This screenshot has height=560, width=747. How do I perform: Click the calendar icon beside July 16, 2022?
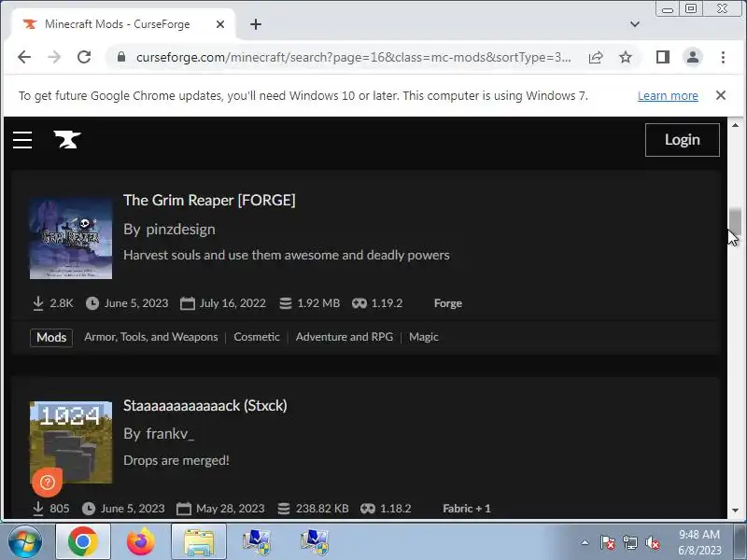pyautogui.click(x=188, y=303)
